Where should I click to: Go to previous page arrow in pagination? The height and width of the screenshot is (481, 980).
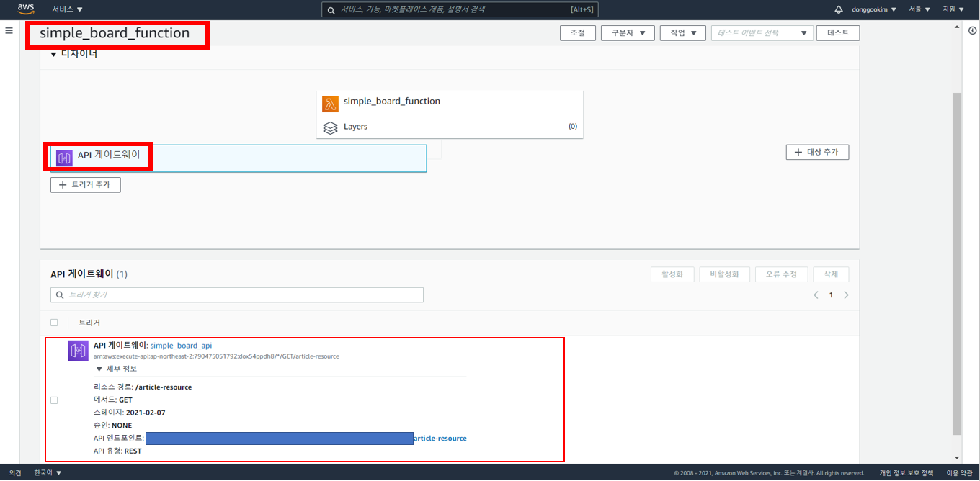(x=816, y=295)
